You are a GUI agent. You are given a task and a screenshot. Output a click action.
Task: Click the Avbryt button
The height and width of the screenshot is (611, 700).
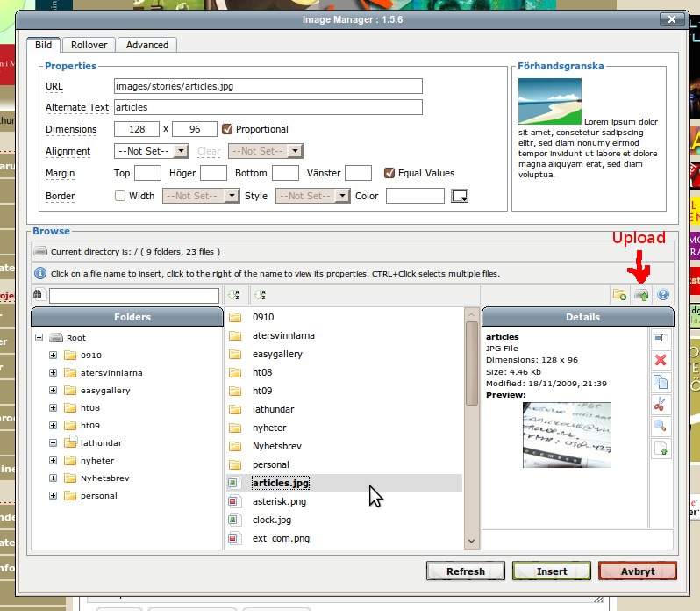[x=638, y=571]
